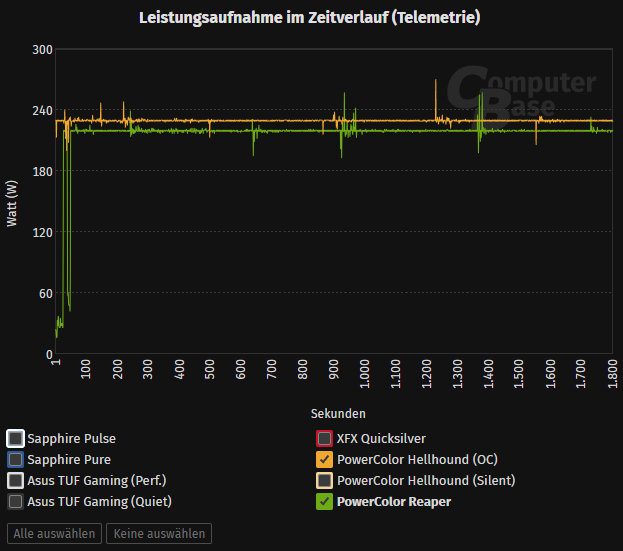Screen dimensions: 623x551
Task: Click the Alle auswählen button
Action: coord(54,534)
